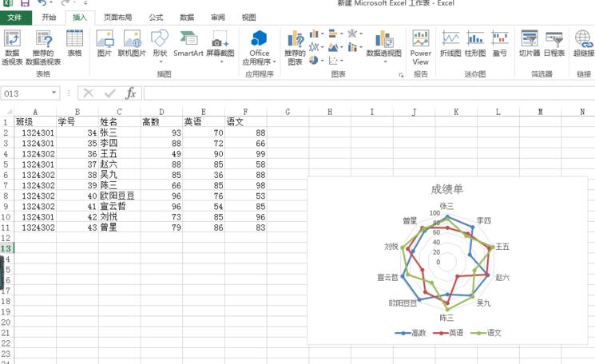The height and width of the screenshot is (364, 595).
Task: Expand the Name Box dropdown
Action: (x=54, y=93)
